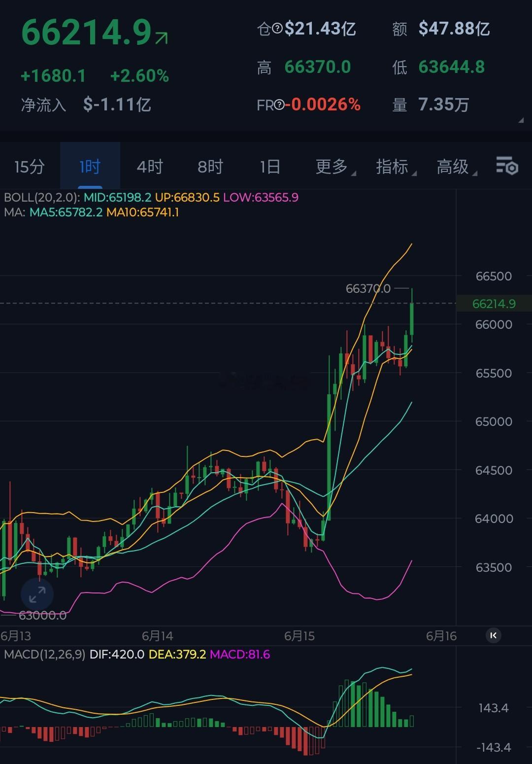The image size is (532, 764).
Task: Switch chart to 8时 interval
Action: tap(210, 167)
